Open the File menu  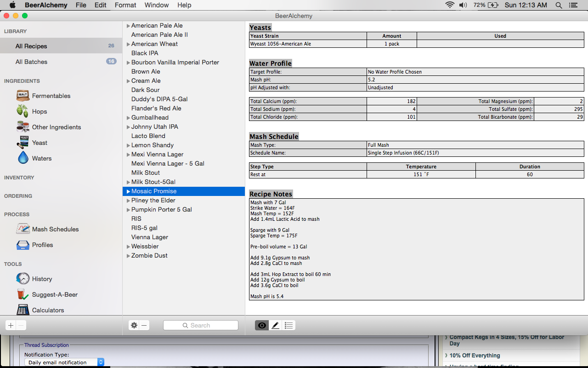click(81, 5)
